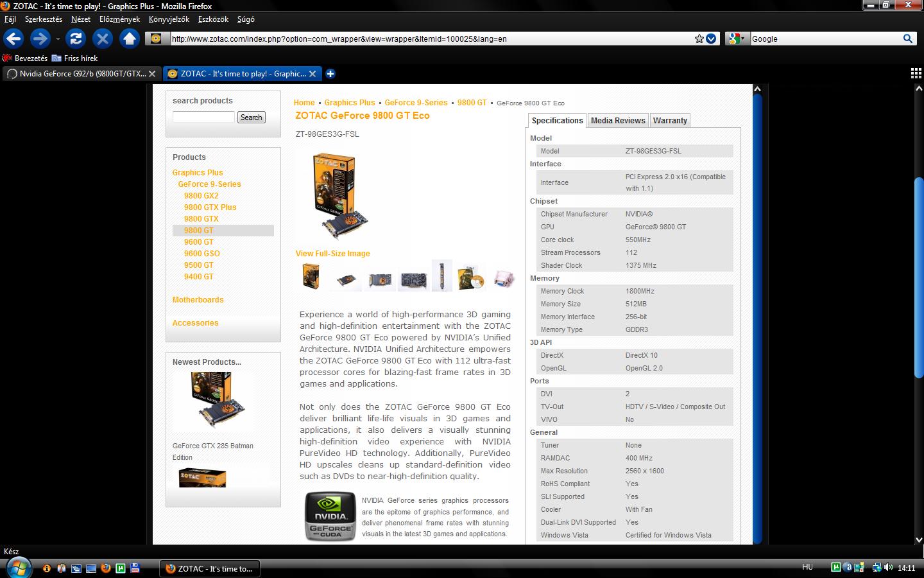Click the taskbar clock showing 14:11
Image resolution: width=924 pixels, height=578 pixels.
[906, 568]
